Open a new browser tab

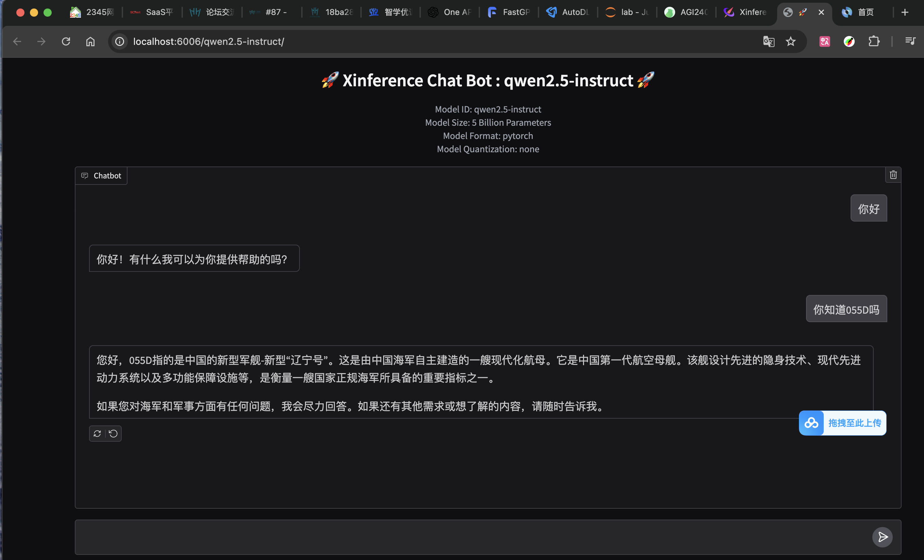pos(905,12)
